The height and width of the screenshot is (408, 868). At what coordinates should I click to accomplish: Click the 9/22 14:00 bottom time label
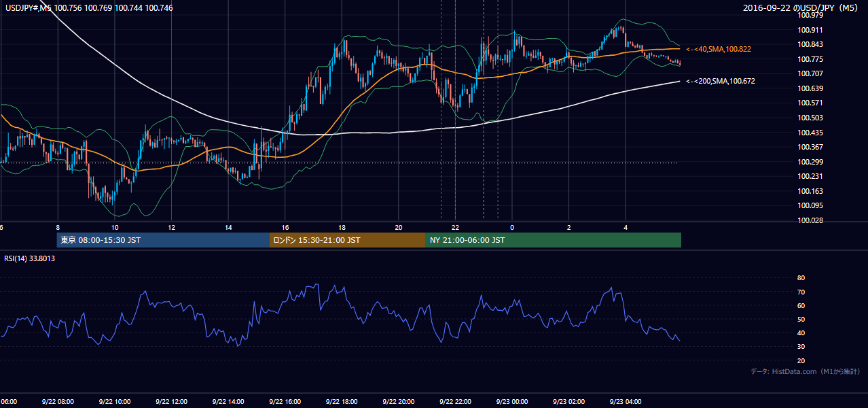(228, 402)
